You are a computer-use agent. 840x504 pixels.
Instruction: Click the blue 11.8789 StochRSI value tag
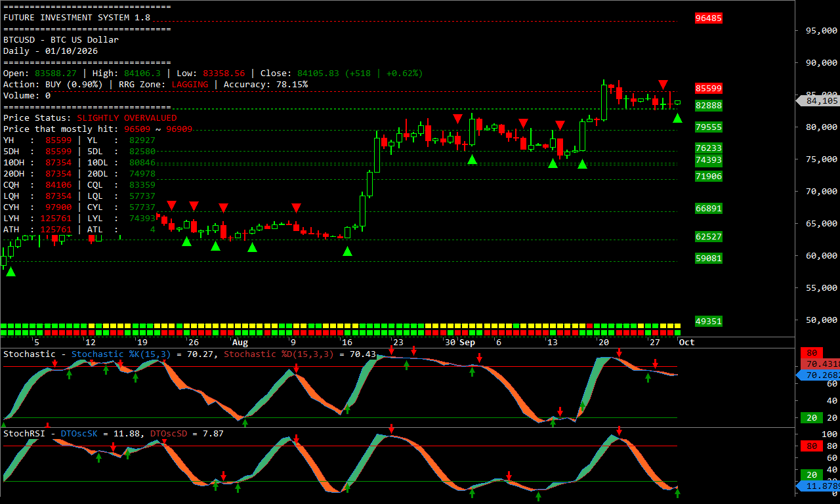(818, 486)
